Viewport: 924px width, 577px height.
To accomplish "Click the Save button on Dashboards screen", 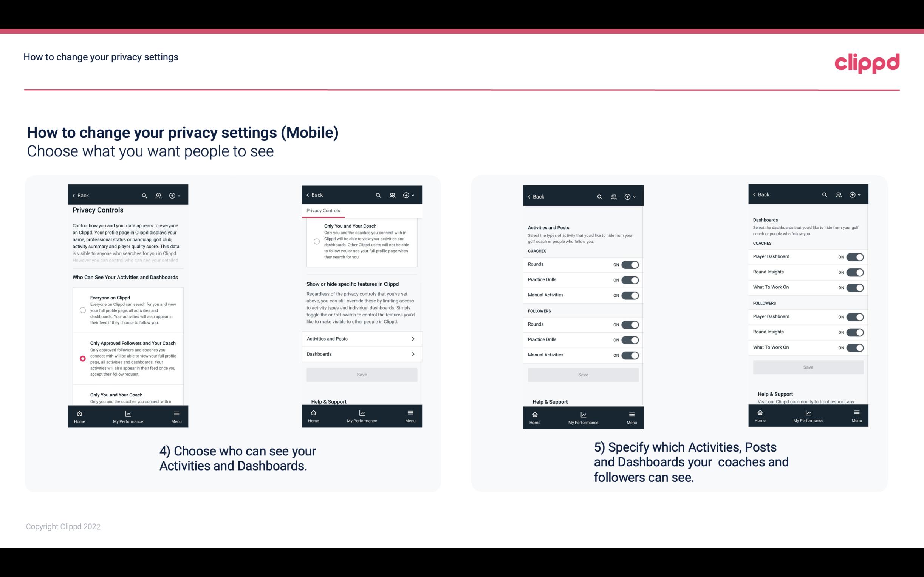I will click(x=808, y=367).
